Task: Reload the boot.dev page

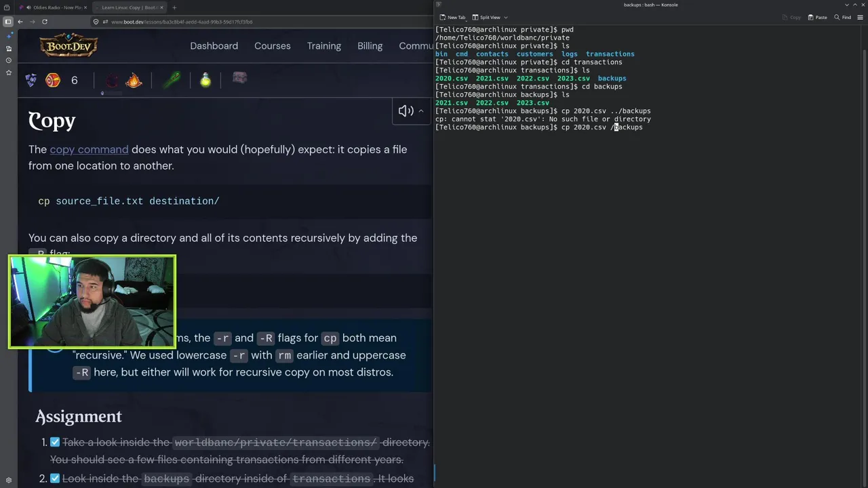Action: click(45, 22)
